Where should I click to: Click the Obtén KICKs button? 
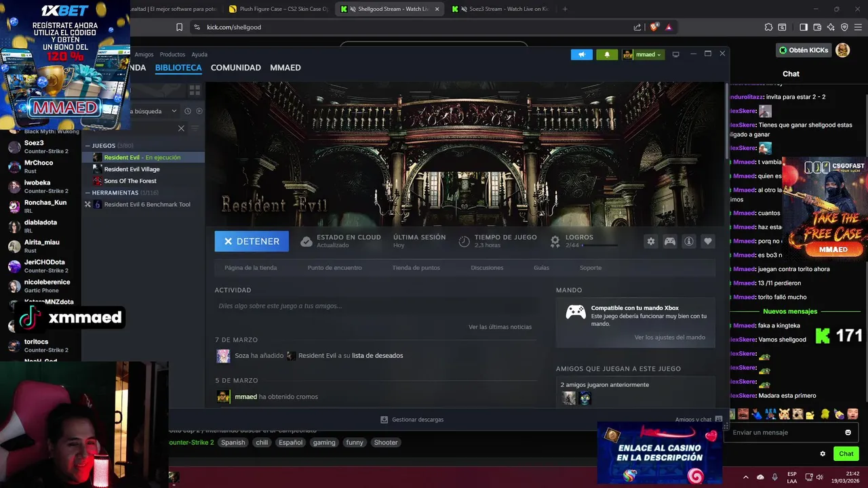(x=803, y=50)
